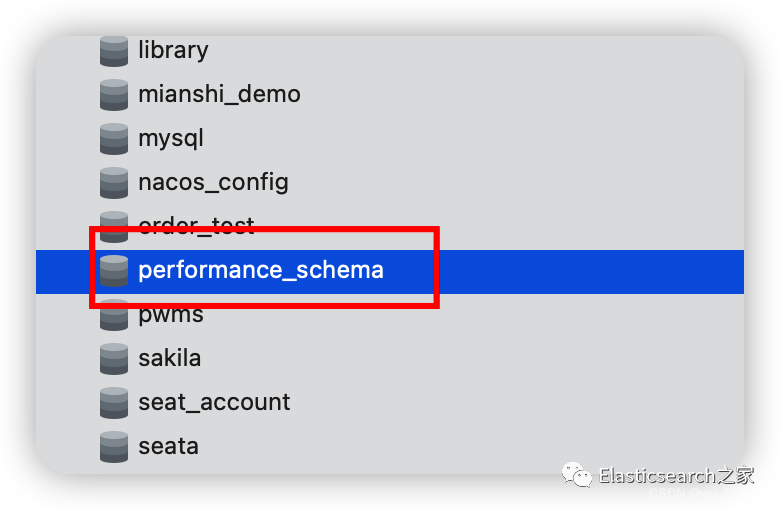This screenshot has width=780, height=510.
Task: Select the library database name
Action: [173, 50]
